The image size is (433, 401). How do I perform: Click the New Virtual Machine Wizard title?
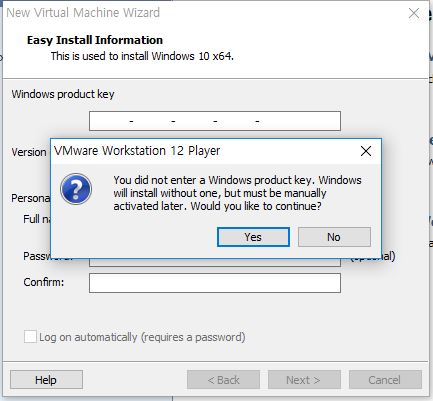pos(83,13)
